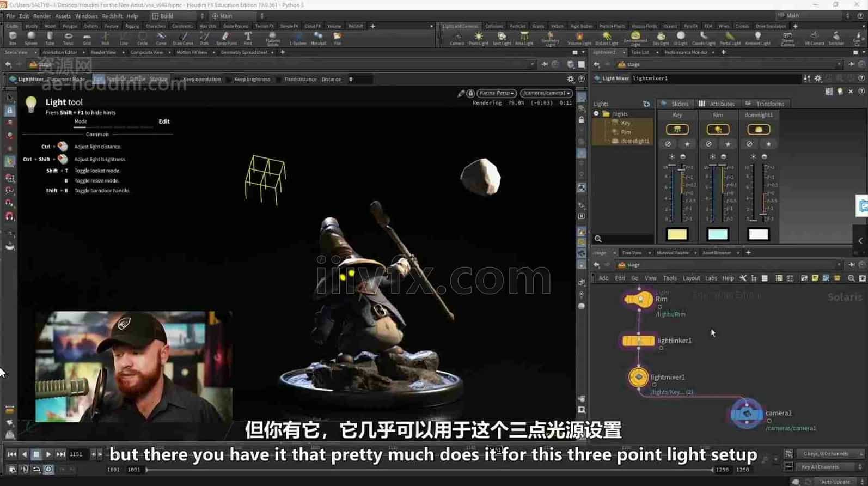Image resolution: width=868 pixels, height=486 pixels.
Task: Select the Rim light in Lights tree
Action: [626, 132]
